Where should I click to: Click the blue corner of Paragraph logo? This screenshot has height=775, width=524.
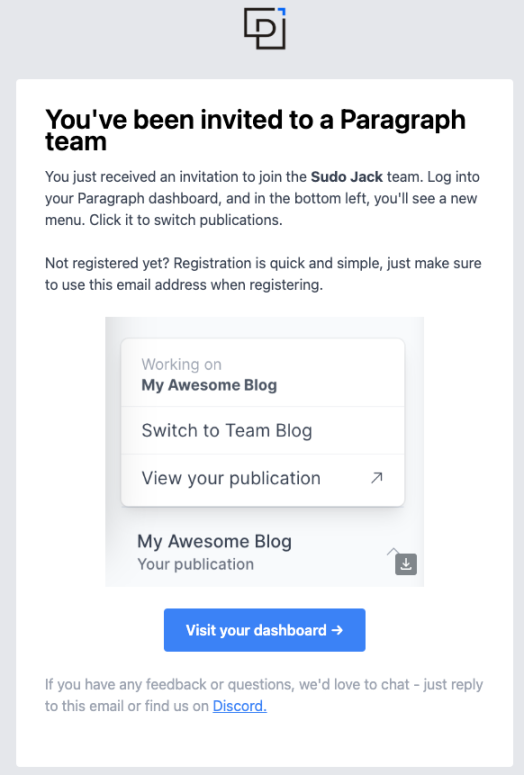click(282, 11)
